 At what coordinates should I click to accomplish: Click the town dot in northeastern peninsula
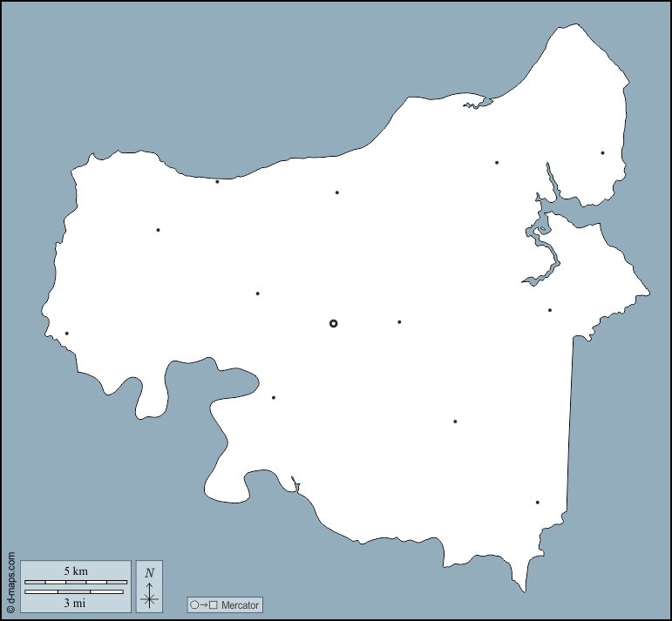(602, 153)
